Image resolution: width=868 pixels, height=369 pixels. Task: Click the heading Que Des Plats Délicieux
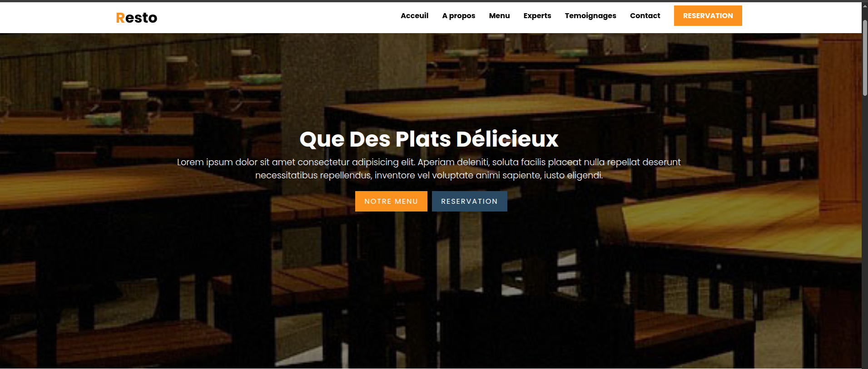[x=429, y=139]
